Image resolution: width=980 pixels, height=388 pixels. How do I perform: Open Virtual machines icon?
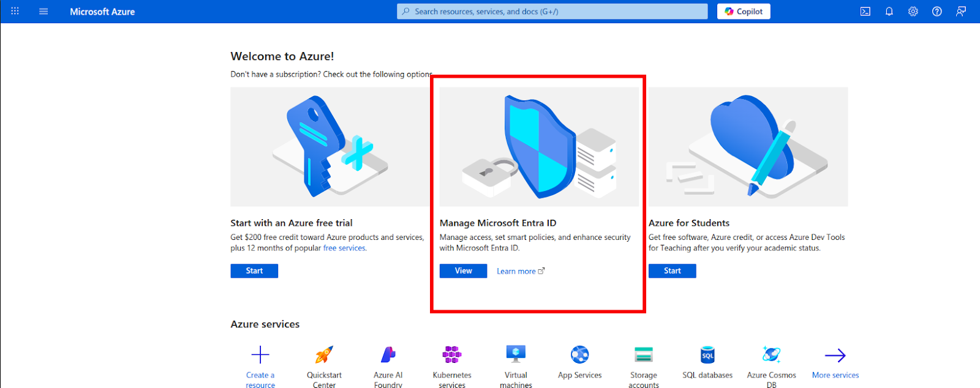pos(516,354)
